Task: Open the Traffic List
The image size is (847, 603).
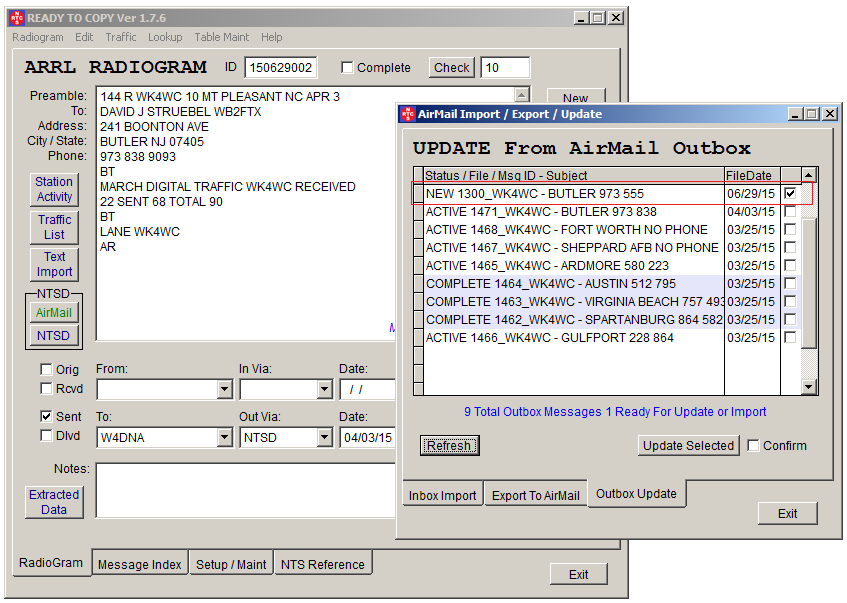Action: tap(54, 227)
